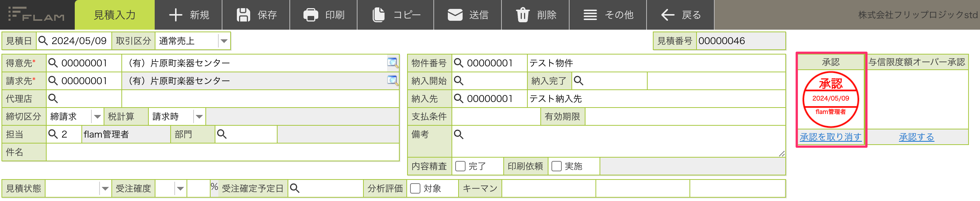980x201 pixels.
Task: Open the 見積状態 dropdown
Action: click(105, 188)
